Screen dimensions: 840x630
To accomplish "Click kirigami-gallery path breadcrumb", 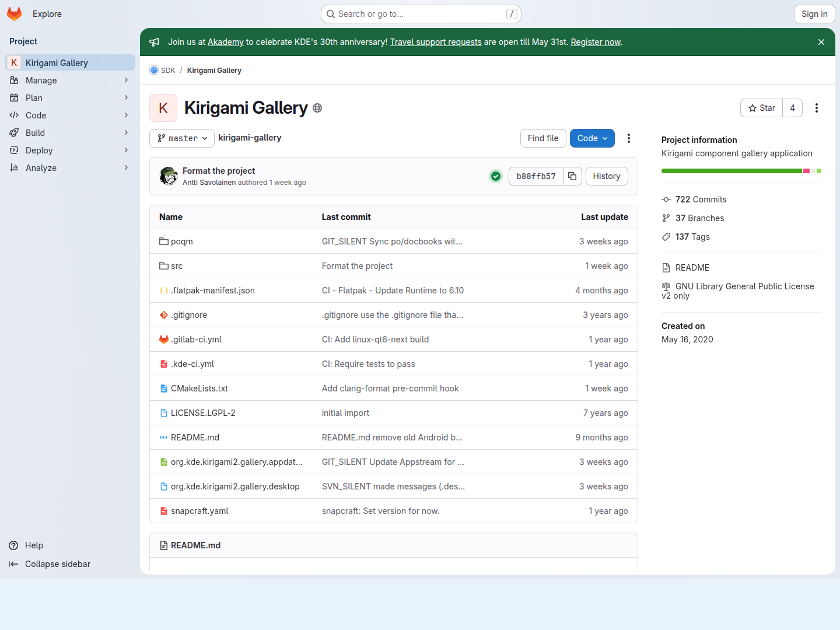I will click(250, 138).
